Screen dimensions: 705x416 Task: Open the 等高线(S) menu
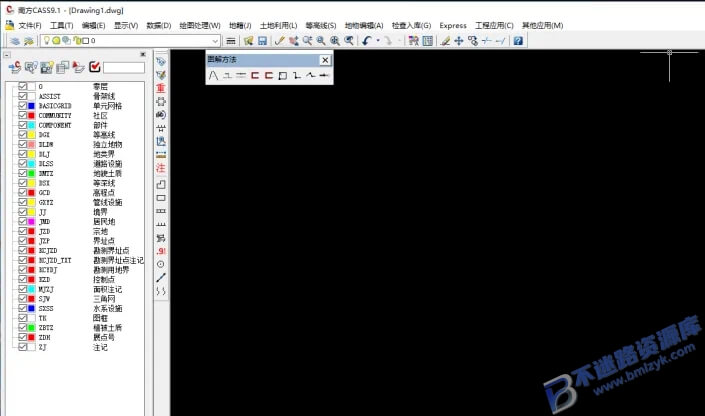pos(321,26)
